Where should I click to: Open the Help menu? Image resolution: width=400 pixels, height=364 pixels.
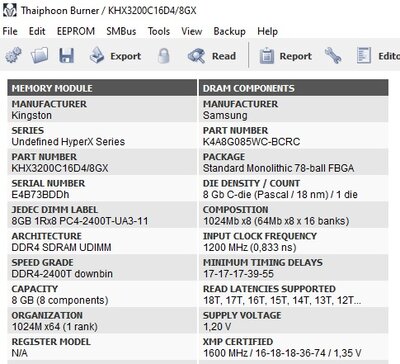click(267, 31)
